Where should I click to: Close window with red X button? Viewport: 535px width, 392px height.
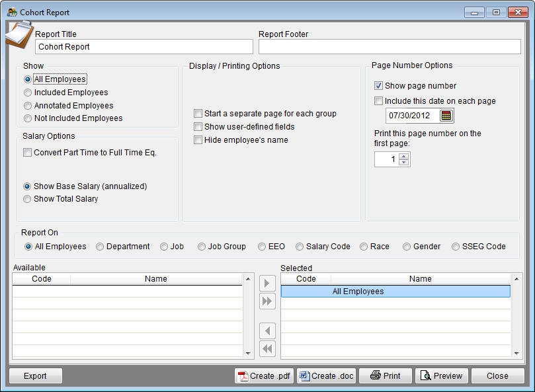coord(518,13)
